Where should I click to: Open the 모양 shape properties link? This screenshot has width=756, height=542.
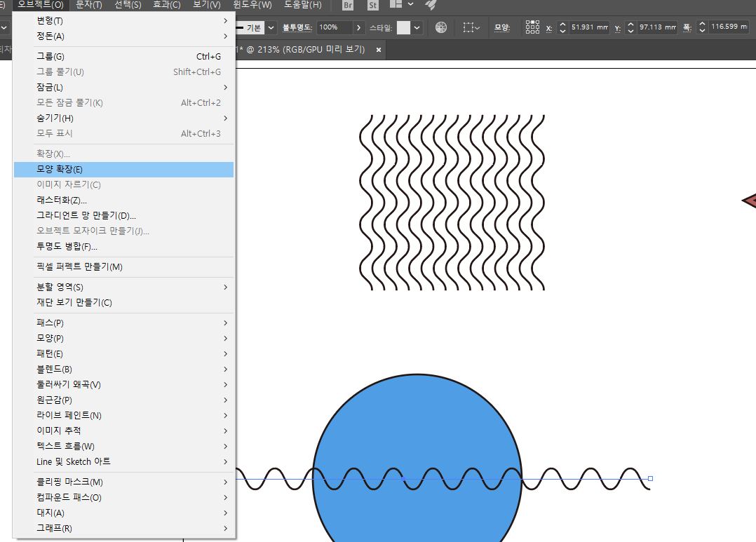502,27
